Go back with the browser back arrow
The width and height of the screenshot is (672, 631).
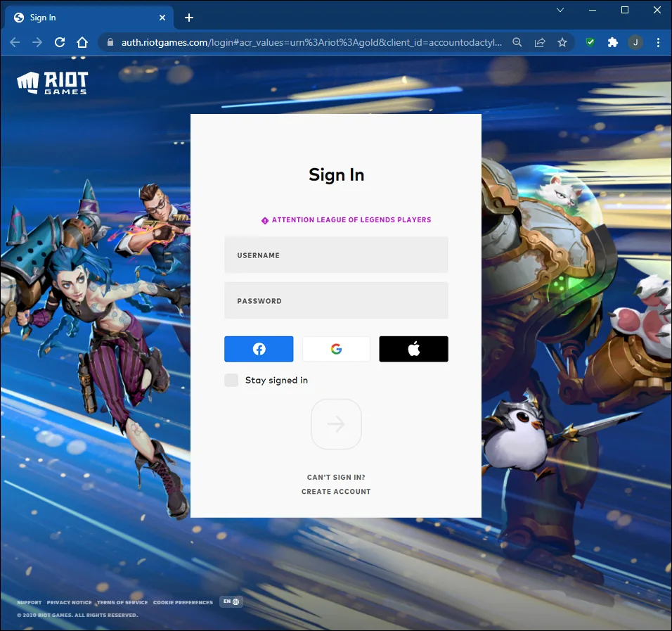click(15, 42)
